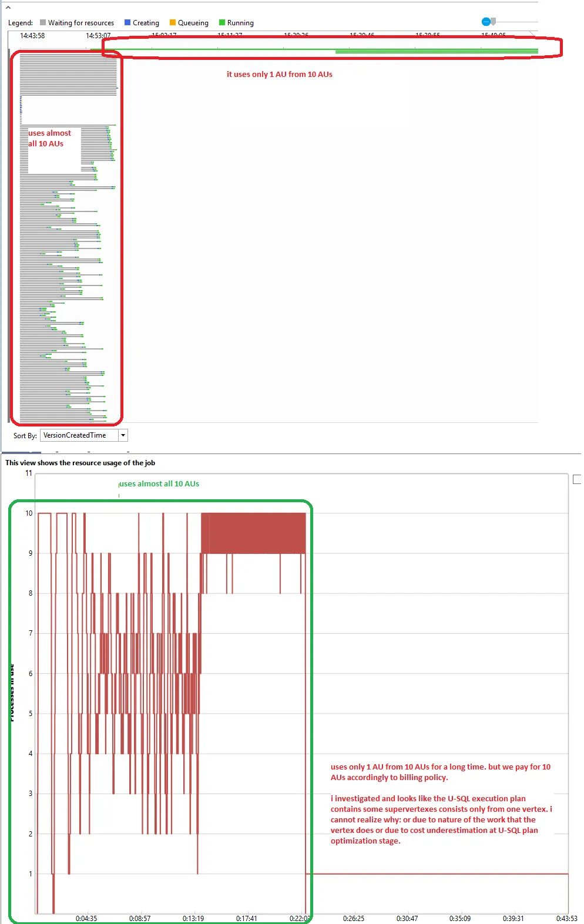Click the blue zoom-out minus icon
This screenshot has width=584, height=924.
[486, 22]
